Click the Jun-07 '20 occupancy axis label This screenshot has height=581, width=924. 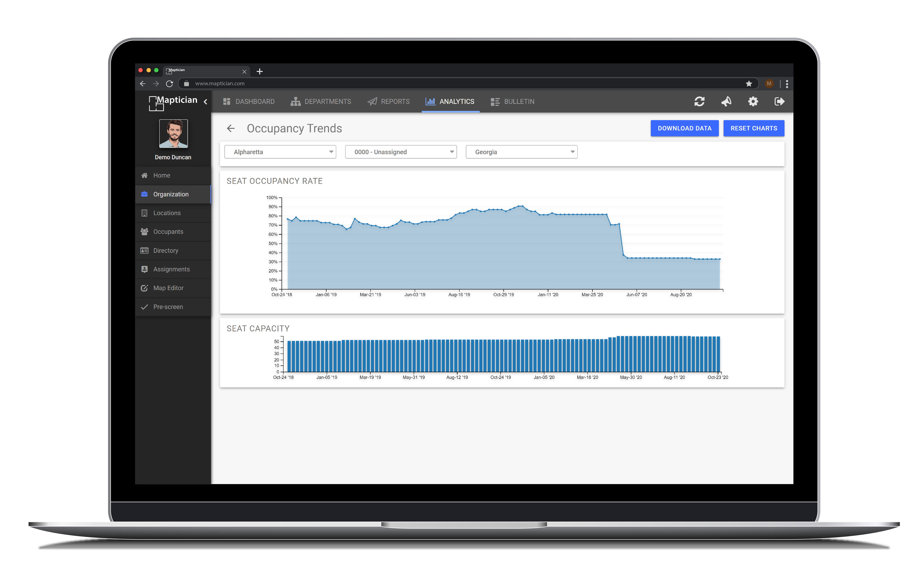coord(637,295)
